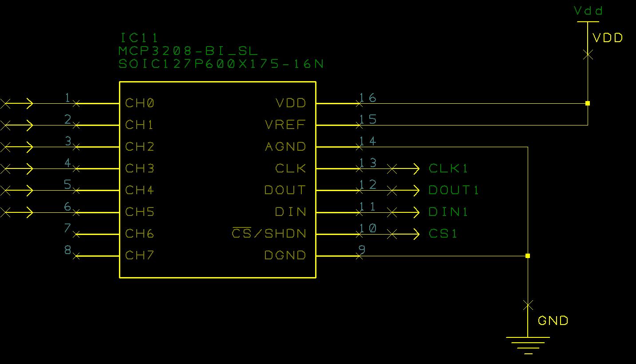636x364 pixels.
Task: Select the AGND pin 14 wire
Action: tap(443, 147)
